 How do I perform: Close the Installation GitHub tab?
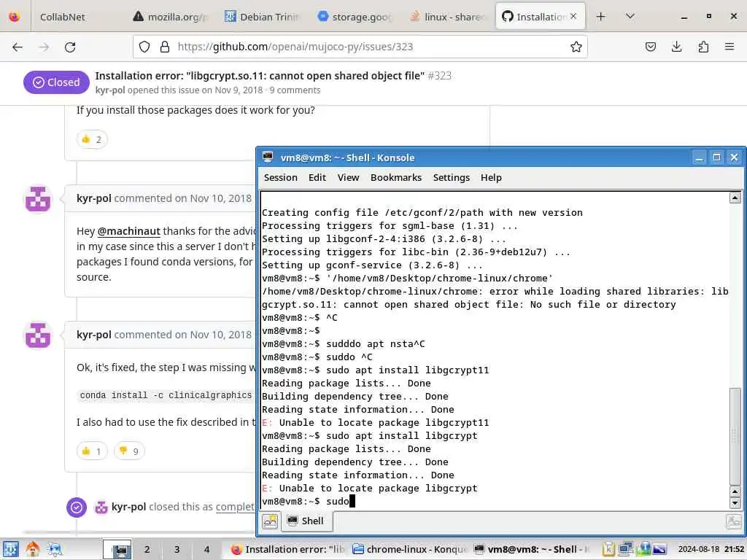pyautogui.click(x=573, y=16)
